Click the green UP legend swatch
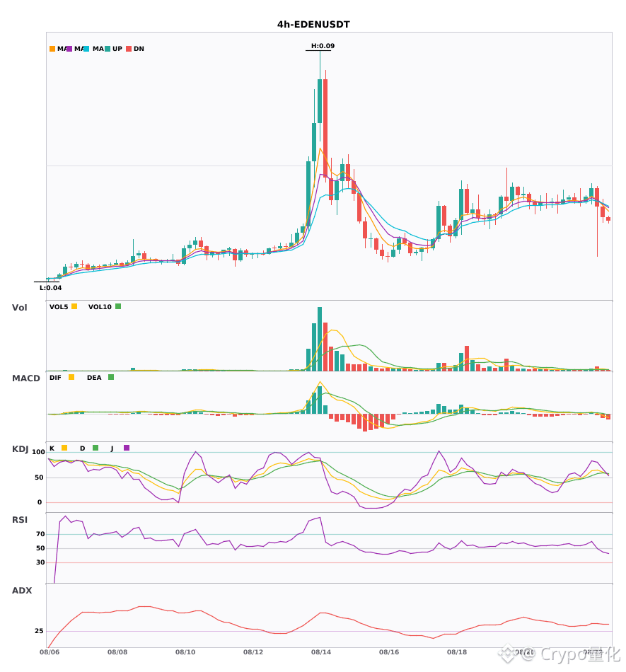The image size is (626, 672). click(x=108, y=49)
